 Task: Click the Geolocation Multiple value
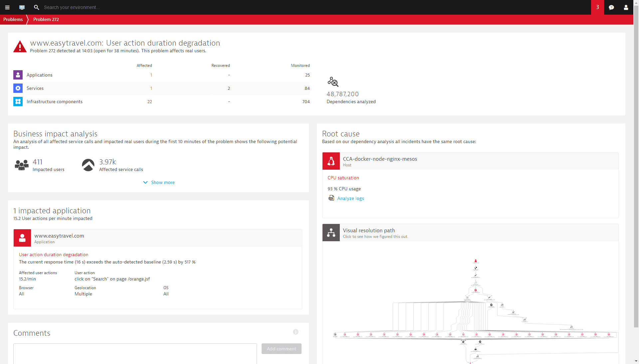coord(83,294)
